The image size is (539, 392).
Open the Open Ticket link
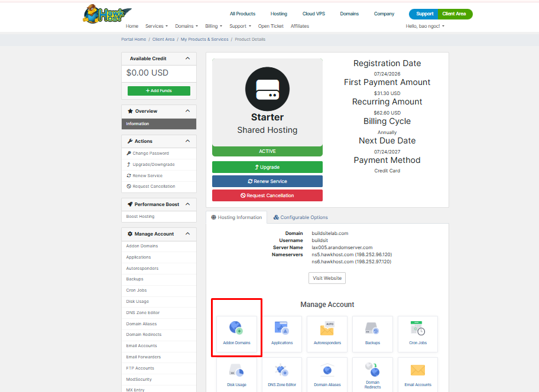point(271,26)
